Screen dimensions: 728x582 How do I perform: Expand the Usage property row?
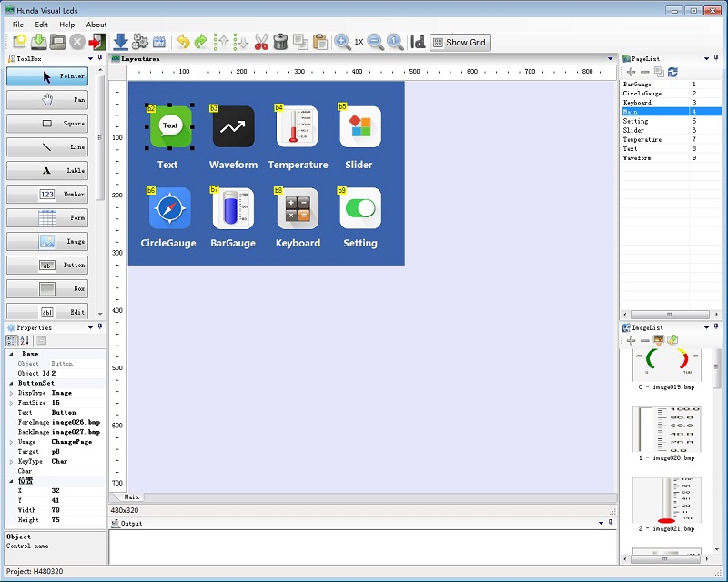coord(11,442)
